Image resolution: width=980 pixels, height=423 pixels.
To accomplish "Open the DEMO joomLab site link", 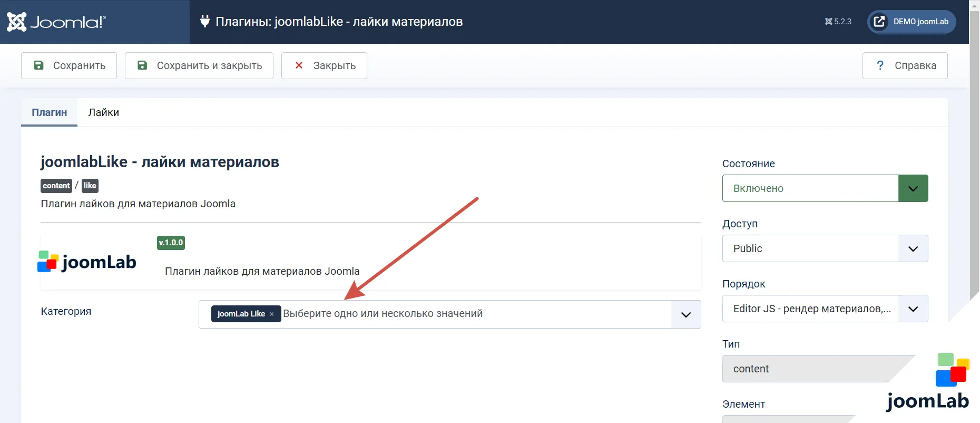I will click(912, 22).
